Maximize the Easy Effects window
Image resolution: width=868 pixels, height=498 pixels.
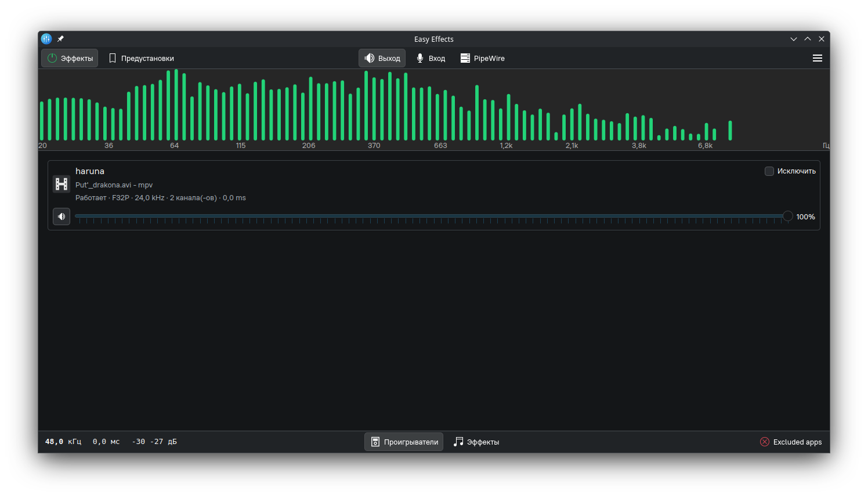(808, 39)
